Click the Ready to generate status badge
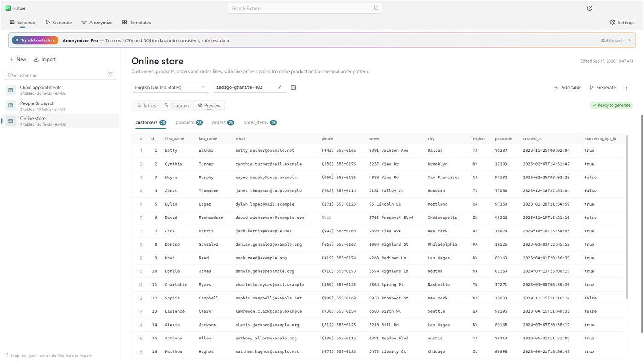This screenshot has height=362, width=644. click(x=611, y=105)
